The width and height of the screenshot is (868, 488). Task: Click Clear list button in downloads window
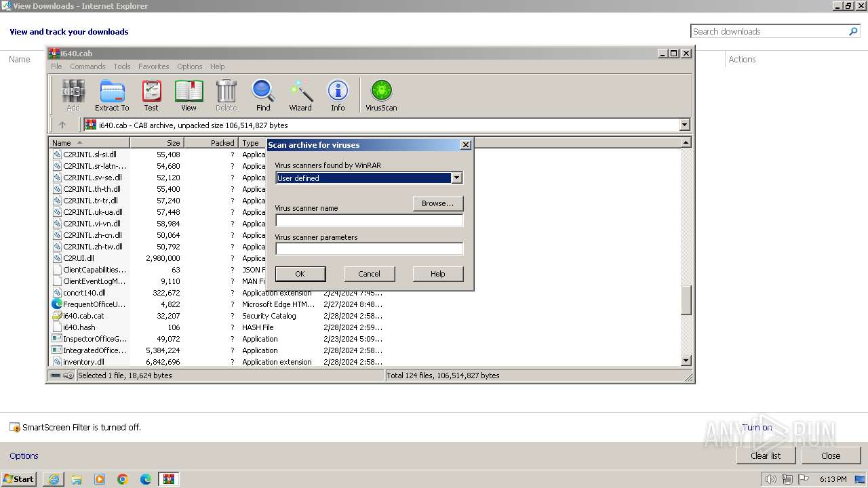(766, 455)
